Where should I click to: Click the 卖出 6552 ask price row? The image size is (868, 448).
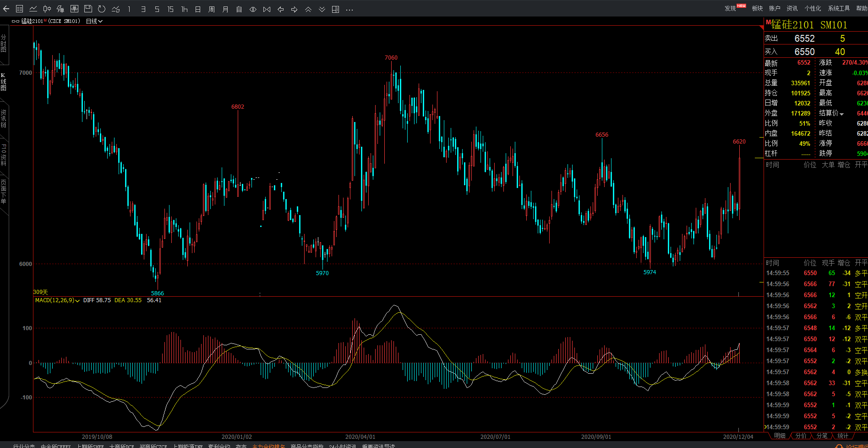pos(816,39)
